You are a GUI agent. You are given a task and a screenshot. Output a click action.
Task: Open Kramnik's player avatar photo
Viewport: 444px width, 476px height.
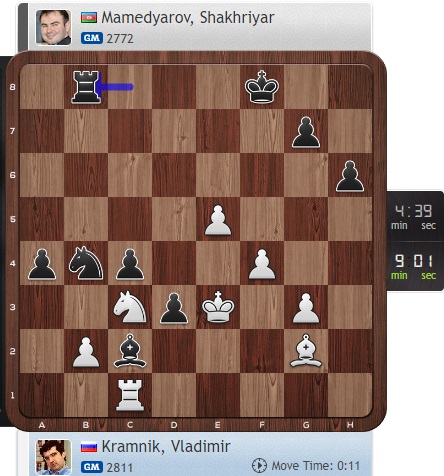(x=53, y=457)
